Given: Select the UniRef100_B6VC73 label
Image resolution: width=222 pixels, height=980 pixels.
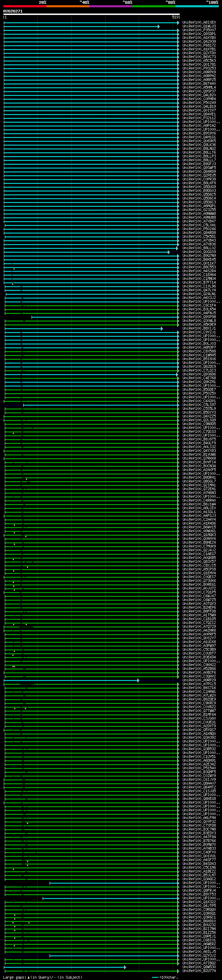Looking at the screenshot, I should tap(199, 57).
